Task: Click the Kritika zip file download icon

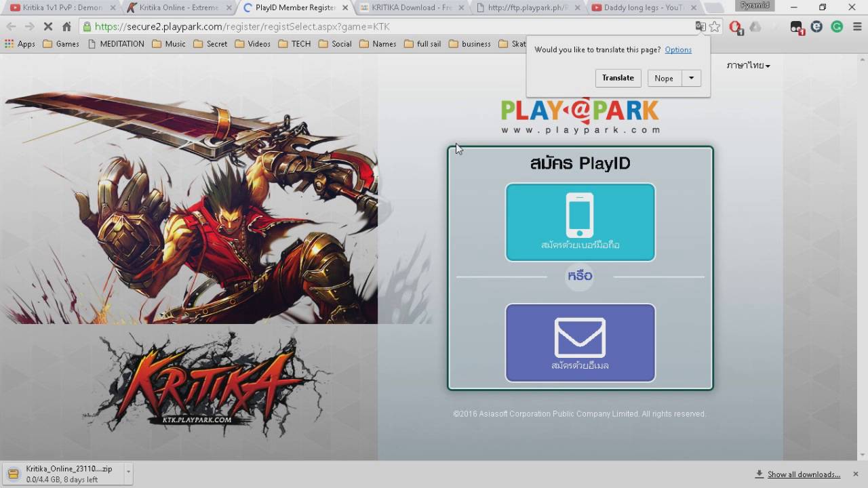Action: (x=13, y=474)
